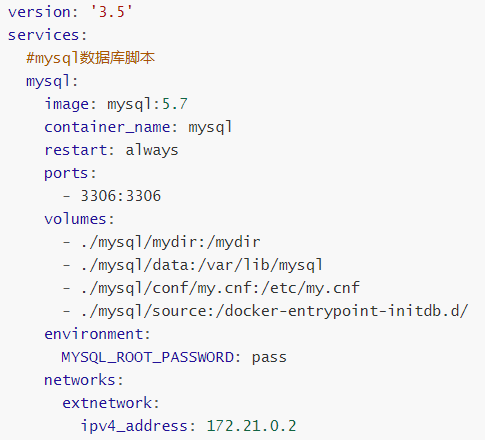This screenshot has height=440, width=485.
Task: Click the restart always line
Action: tap(111, 150)
